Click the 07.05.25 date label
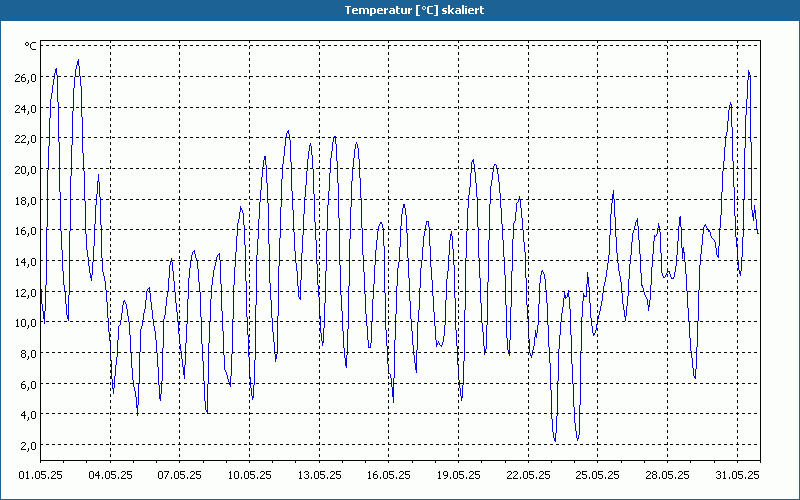Screen dimensions: 800x500 tap(180, 475)
